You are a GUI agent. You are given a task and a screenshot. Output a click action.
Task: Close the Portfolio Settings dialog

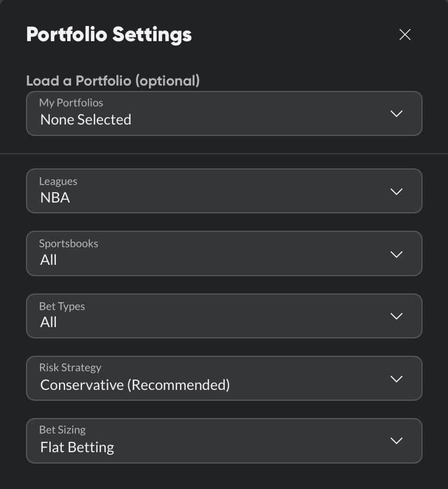[405, 34]
